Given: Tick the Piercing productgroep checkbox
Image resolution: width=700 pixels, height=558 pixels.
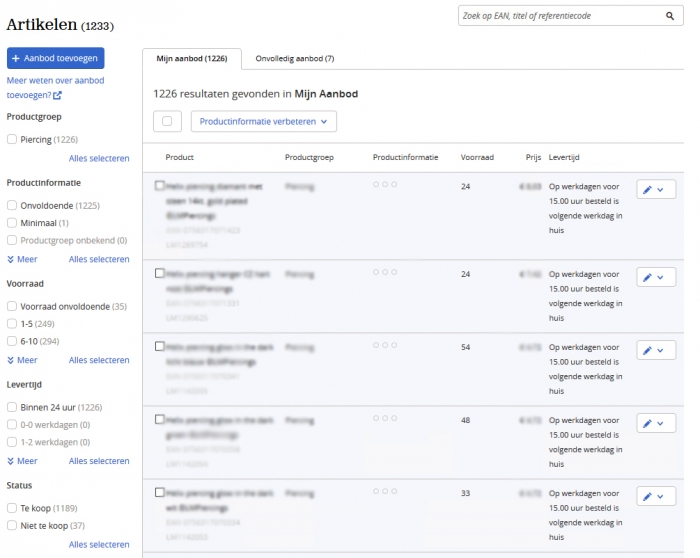Looking at the screenshot, I should pyautogui.click(x=12, y=140).
